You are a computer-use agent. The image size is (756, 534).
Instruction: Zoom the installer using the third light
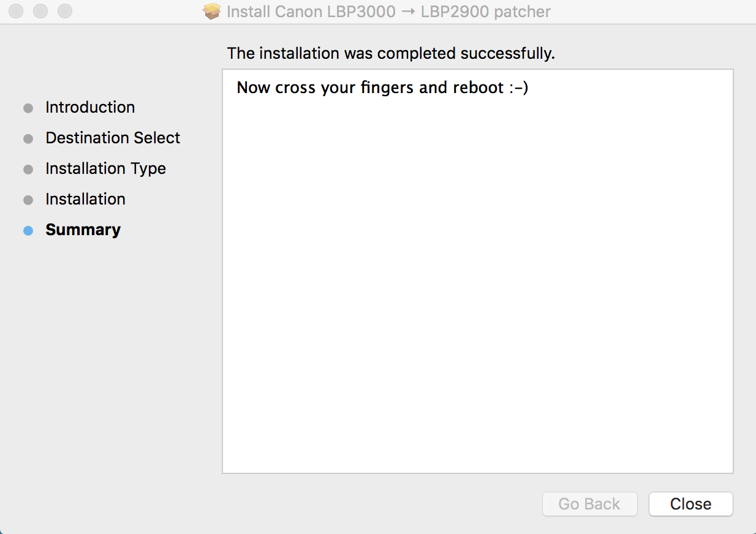pyautogui.click(x=64, y=11)
